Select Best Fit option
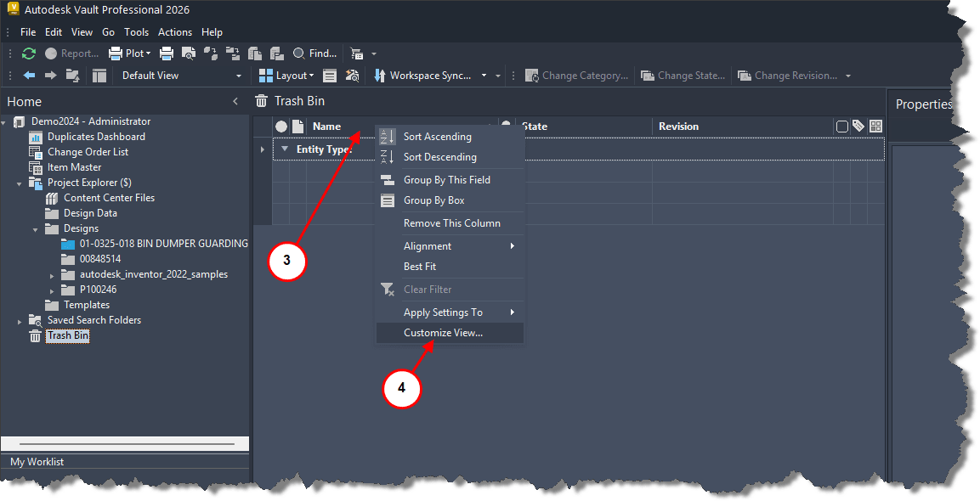 (450, 266)
